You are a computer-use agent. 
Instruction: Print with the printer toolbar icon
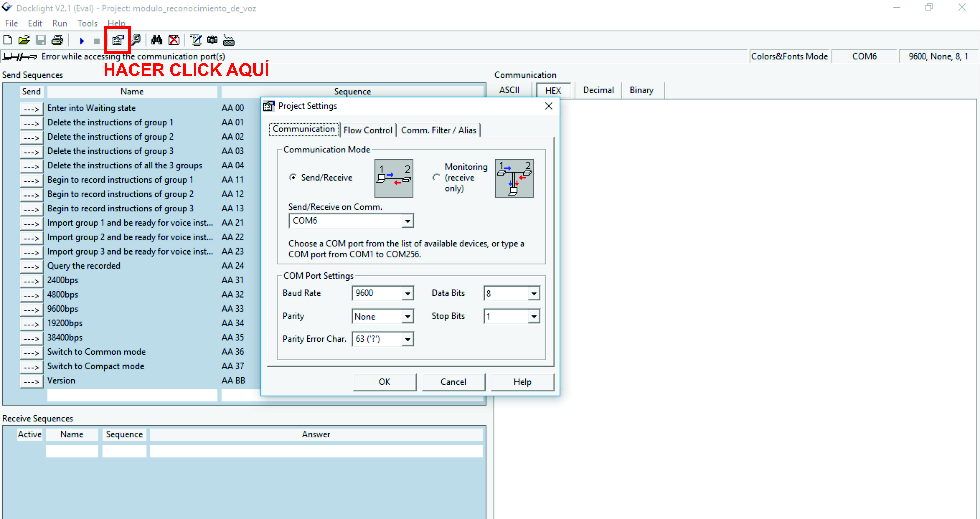58,40
